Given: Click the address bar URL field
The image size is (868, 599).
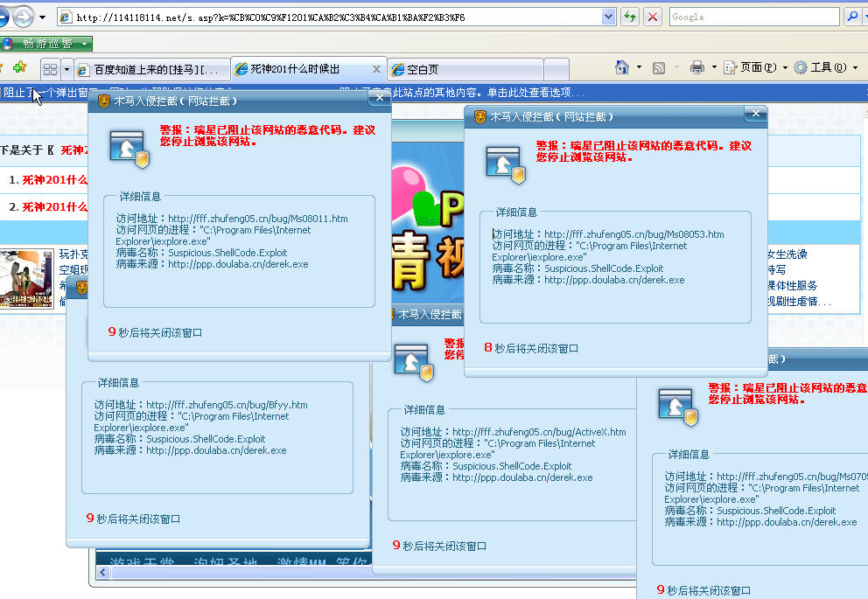Looking at the screenshot, I should point(330,17).
